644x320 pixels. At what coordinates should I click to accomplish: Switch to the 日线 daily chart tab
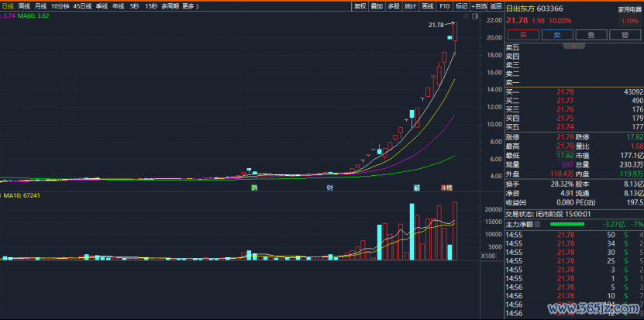click(8, 6)
